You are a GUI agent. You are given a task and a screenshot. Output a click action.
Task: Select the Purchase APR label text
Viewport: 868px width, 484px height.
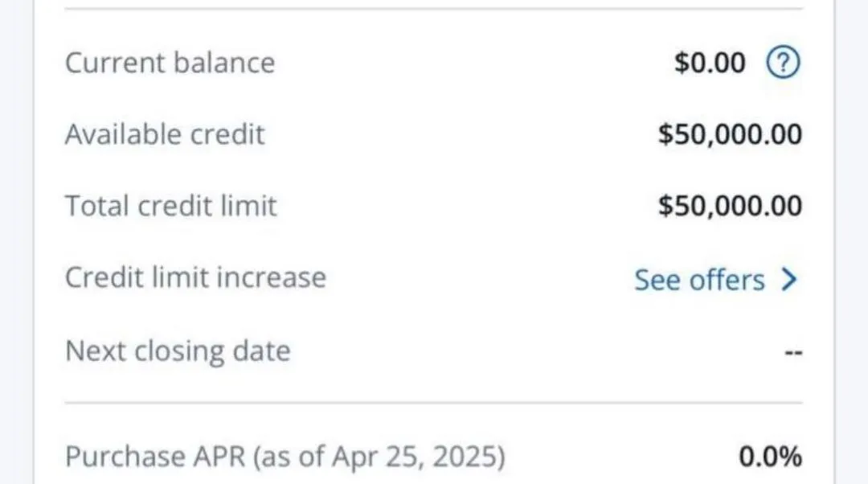(x=285, y=457)
